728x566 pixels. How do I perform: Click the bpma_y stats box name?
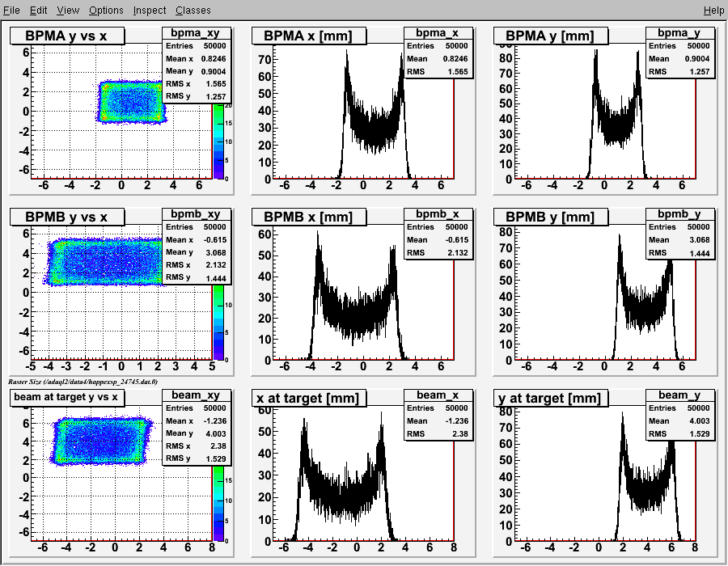click(679, 33)
